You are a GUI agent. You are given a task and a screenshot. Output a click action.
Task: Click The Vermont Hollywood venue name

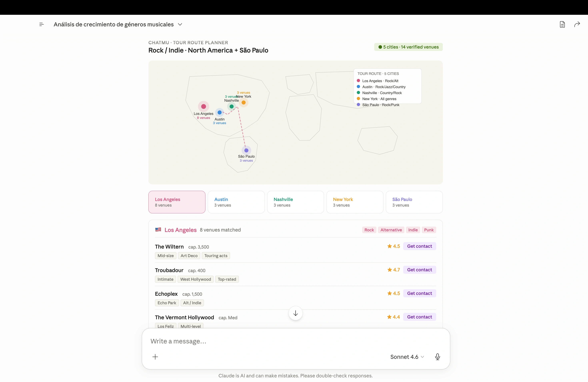coord(184,317)
